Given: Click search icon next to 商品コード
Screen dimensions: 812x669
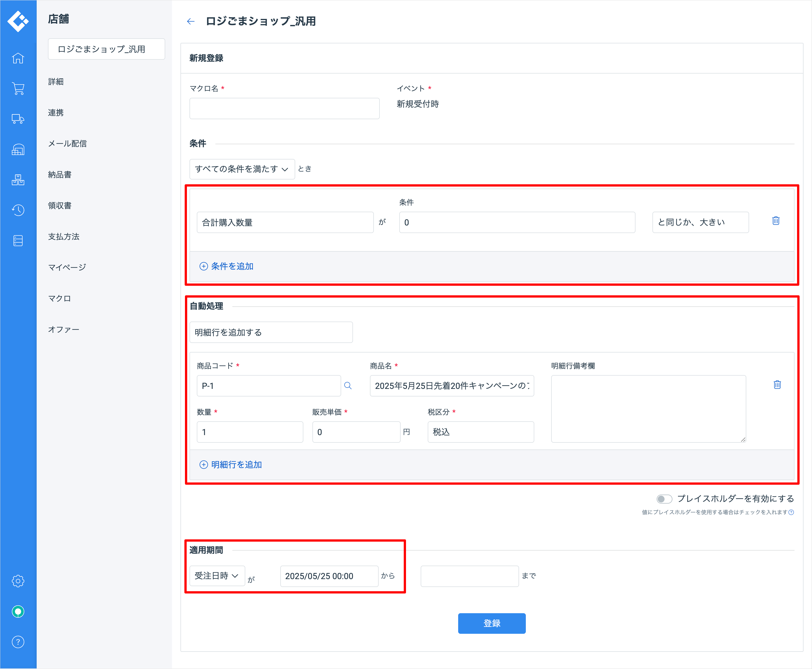Looking at the screenshot, I should pyautogui.click(x=348, y=386).
